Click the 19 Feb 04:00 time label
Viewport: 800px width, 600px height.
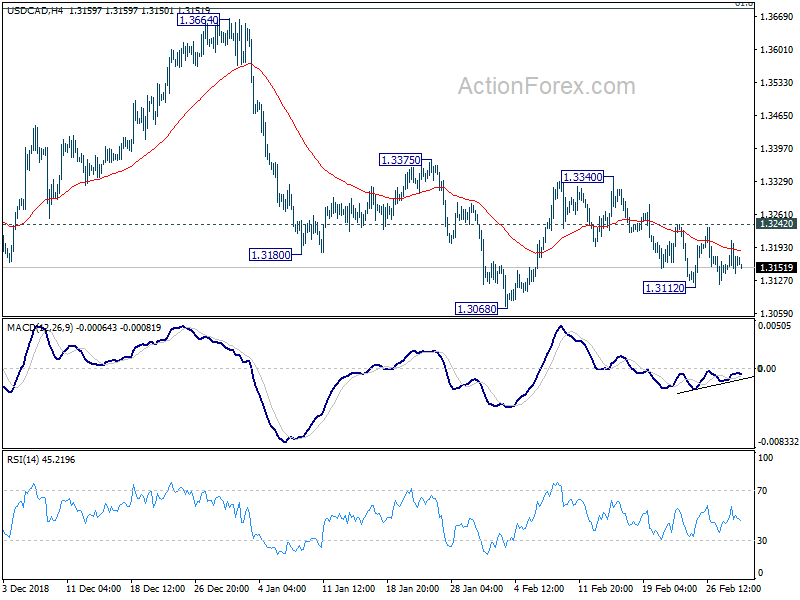(669, 588)
